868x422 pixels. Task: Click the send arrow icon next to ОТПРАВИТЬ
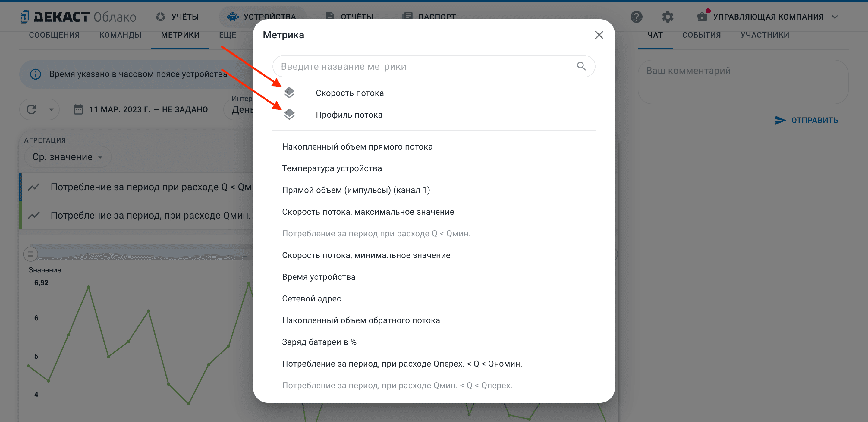click(780, 120)
